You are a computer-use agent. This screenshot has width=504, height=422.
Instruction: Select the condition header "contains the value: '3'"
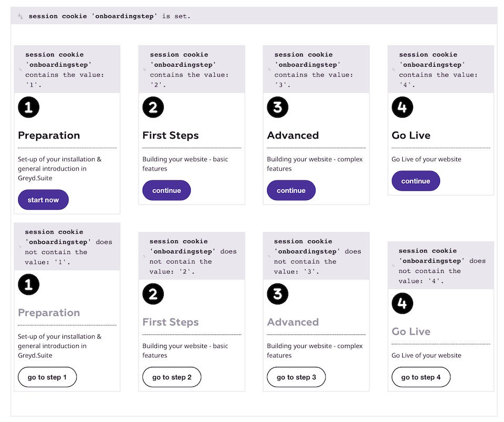pos(316,69)
